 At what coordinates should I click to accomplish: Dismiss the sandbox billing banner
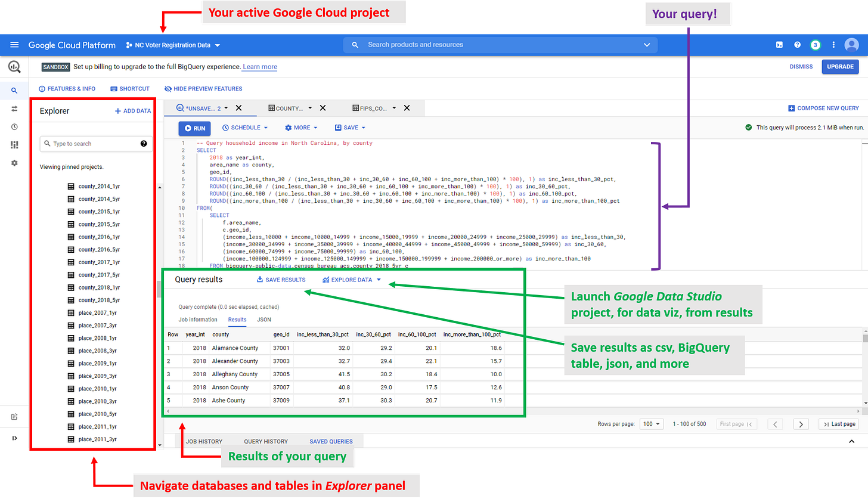click(x=801, y=67)
